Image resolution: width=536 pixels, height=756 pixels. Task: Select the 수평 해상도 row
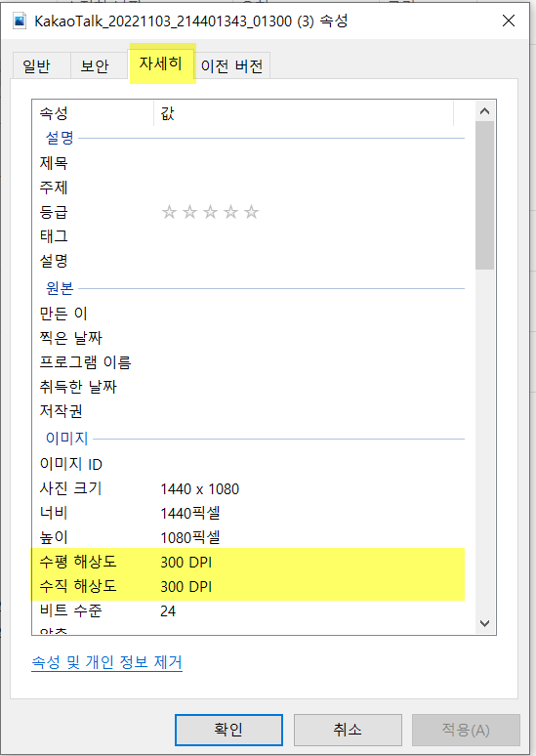click(x=248, y=562)
